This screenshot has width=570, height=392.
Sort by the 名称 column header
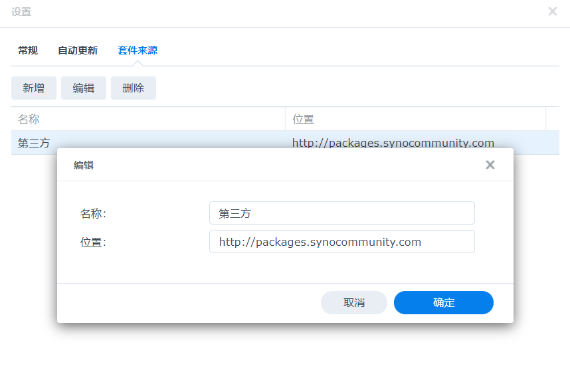pyautogui.click(x=148, y=119)
